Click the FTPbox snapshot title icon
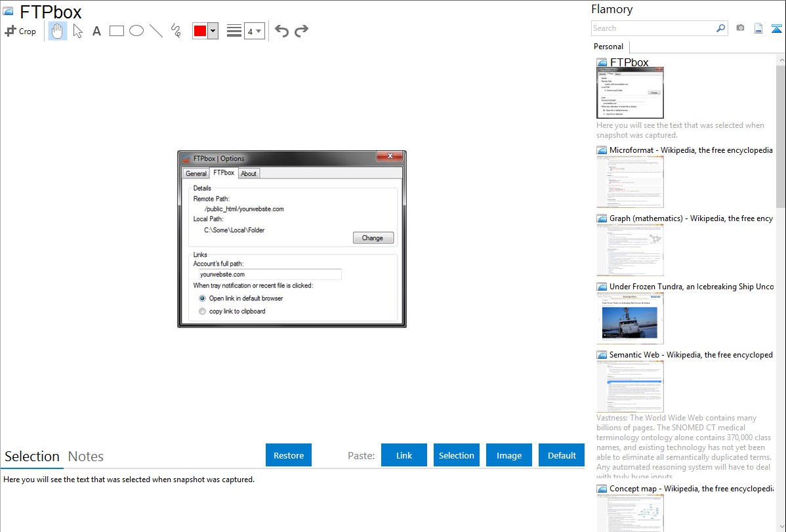 (8, 11)
